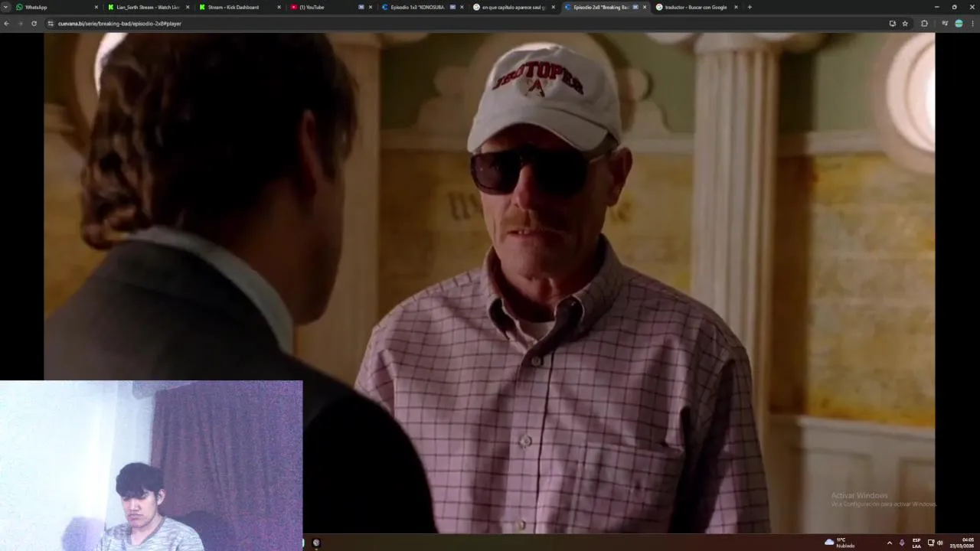Viewport: 980px width, 551px height.
Task: Open the browser profile avatar
Action: 959,24
